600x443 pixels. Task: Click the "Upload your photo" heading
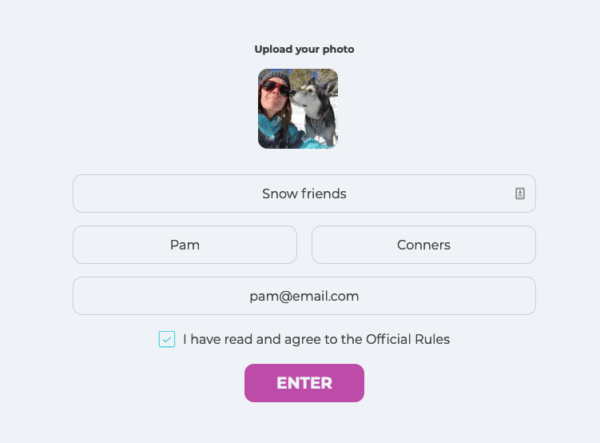304,49
